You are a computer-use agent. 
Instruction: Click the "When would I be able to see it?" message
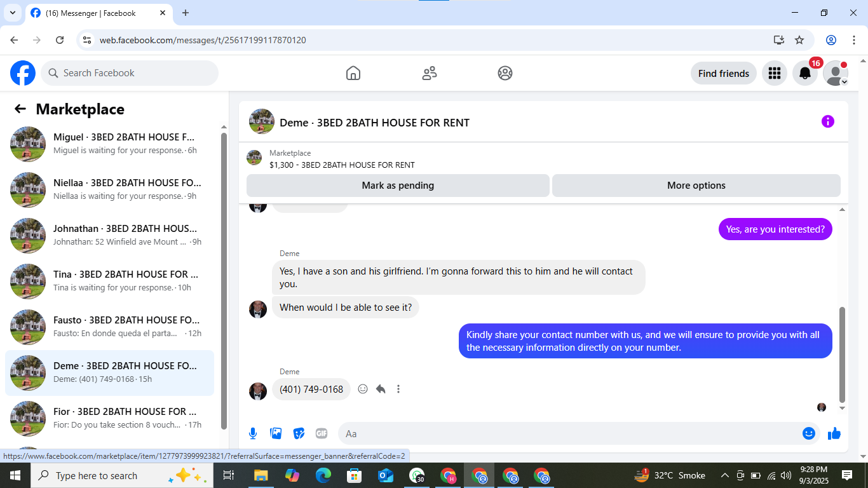tap(346, 308)
